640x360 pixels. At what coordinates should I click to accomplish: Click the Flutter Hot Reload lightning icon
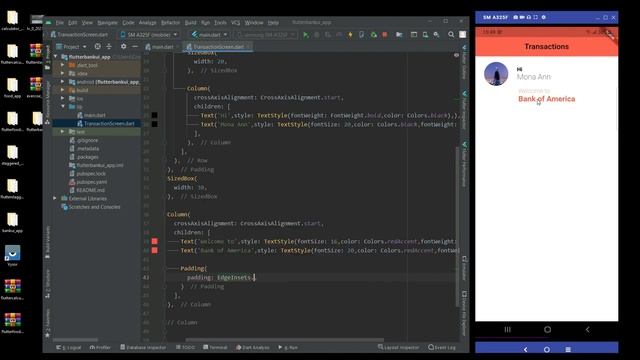coord(350,35)
